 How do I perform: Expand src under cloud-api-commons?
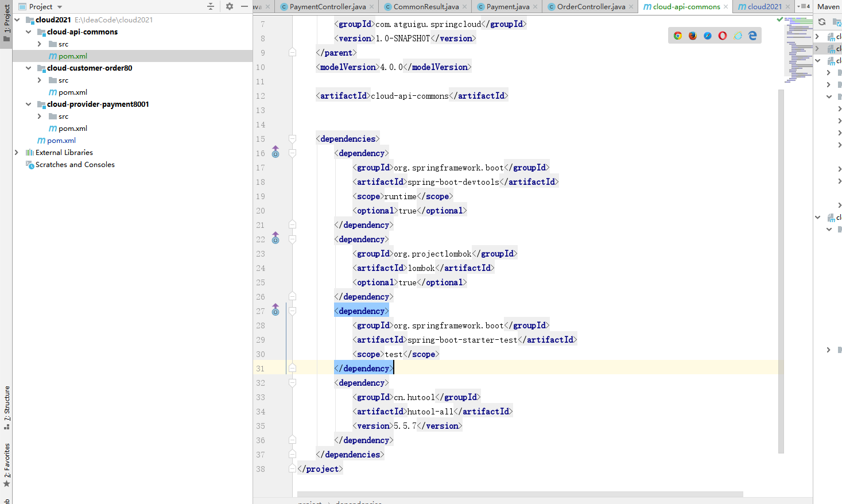point(39,44)
